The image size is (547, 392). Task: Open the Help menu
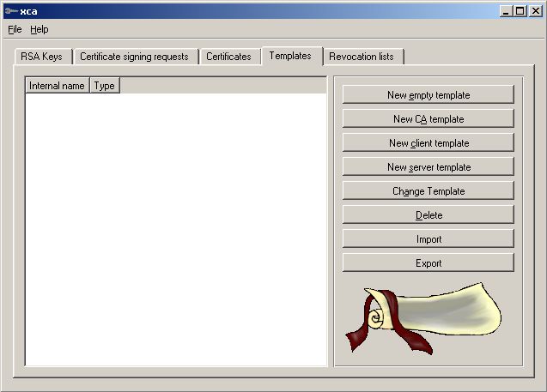40,29
